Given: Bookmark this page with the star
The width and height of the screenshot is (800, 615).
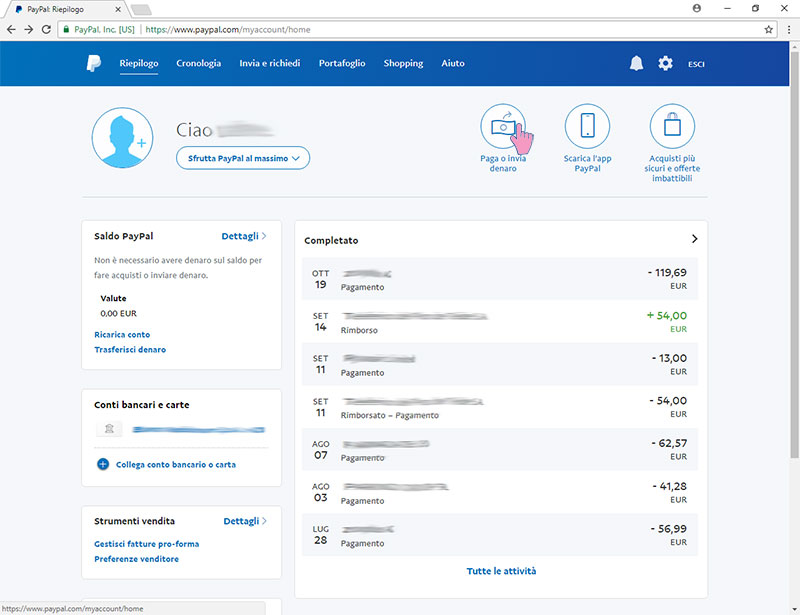Looking at the screenshot, I should [768, 30].
